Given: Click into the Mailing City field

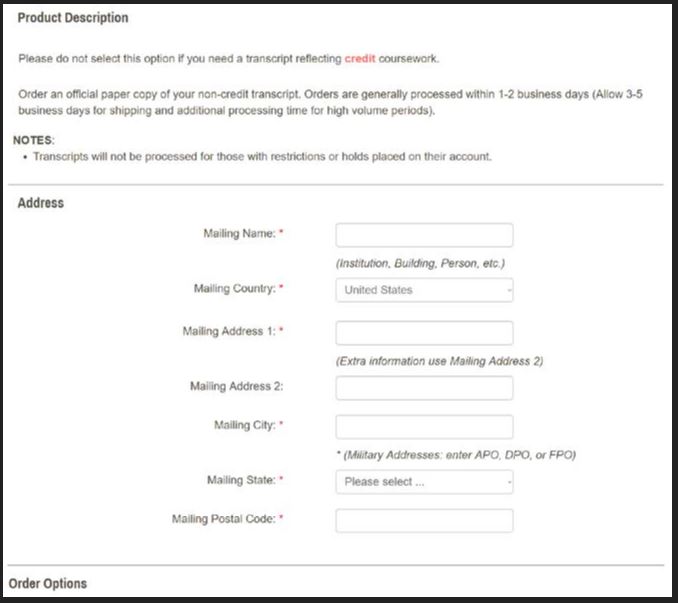Looking at the screenshot, I should pyautogui.click(x=424, y=427).
